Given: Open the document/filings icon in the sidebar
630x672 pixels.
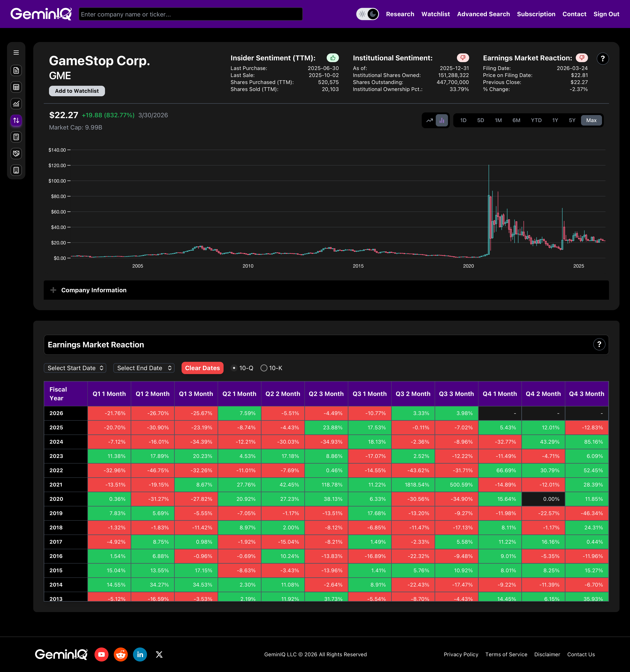Looking at the screenshot, I should pyautogui.click(x=16, y=70).
